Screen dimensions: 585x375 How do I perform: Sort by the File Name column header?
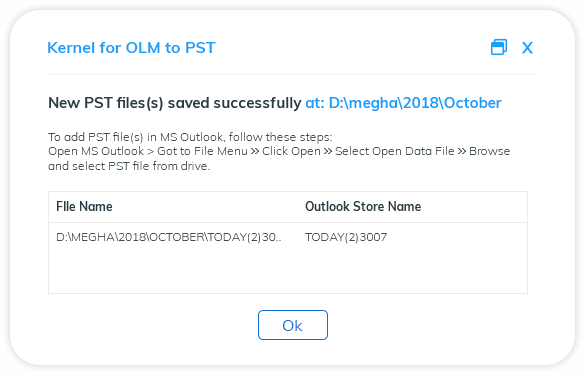tap(84, 206)
